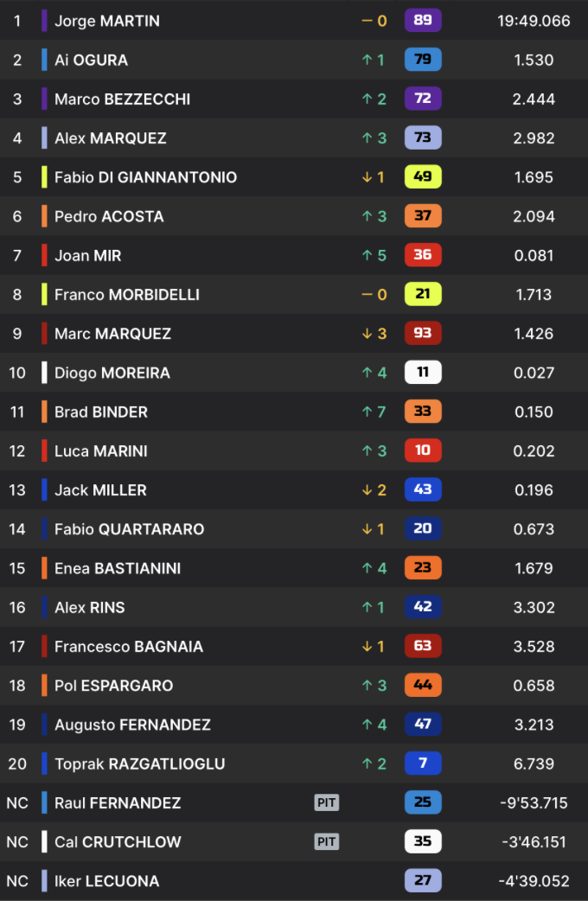This screenshot has width=588, height=901.
Task: Select the yellow number 49 badge
Action: coord(423,176)
